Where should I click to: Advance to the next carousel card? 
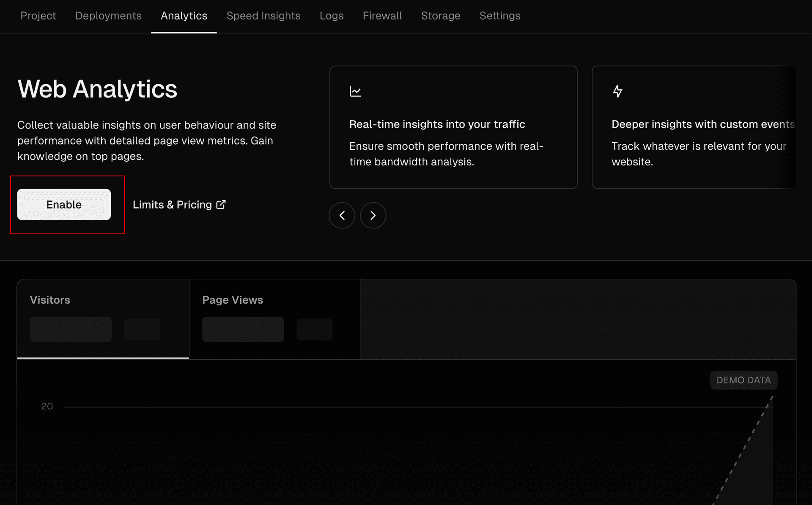373,215
